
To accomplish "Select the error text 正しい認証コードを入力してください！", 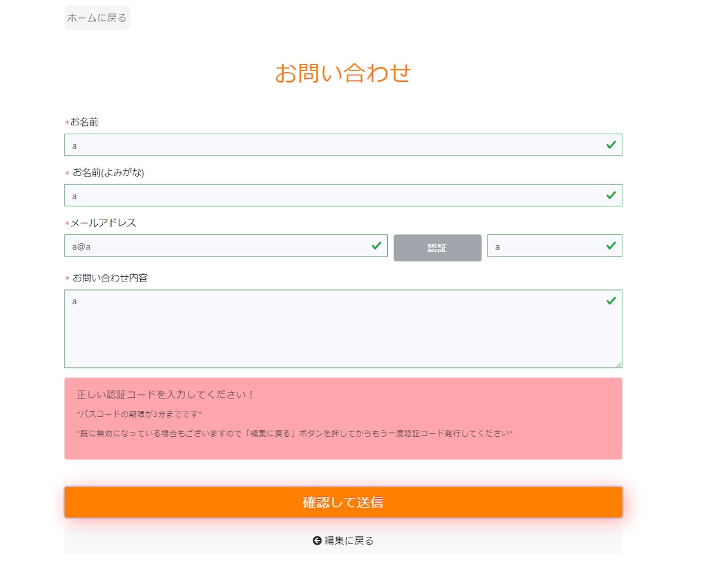I will pos(166,395).
